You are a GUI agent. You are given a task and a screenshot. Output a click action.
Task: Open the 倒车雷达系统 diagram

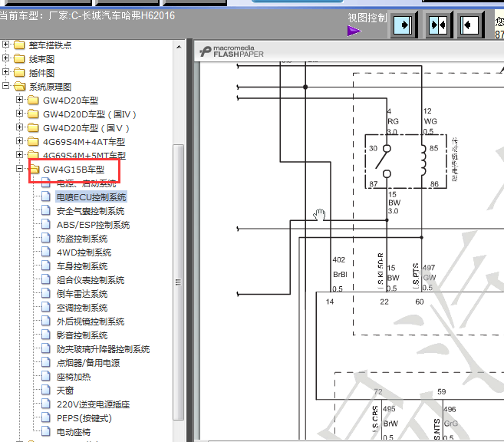[82, 294]
